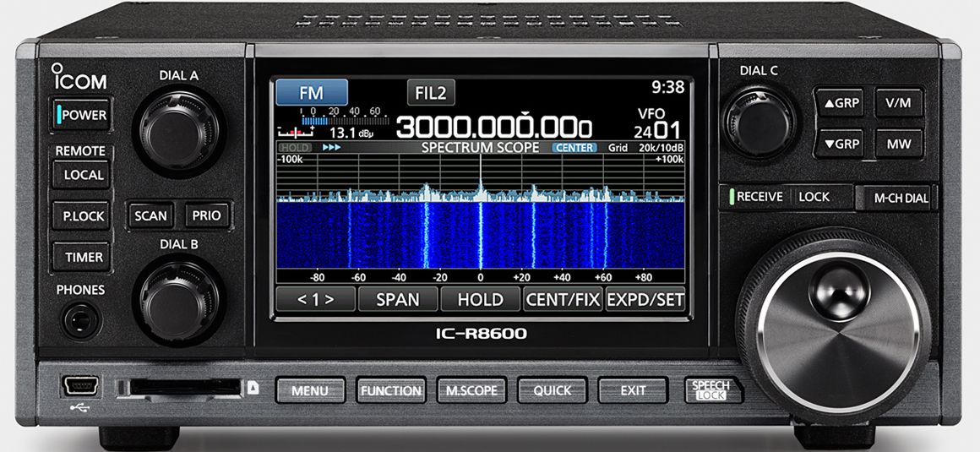Image resolution: width=980 pixels, height=452 pixels.
Task: Tap the blue waterfall display
Action: 480,235
